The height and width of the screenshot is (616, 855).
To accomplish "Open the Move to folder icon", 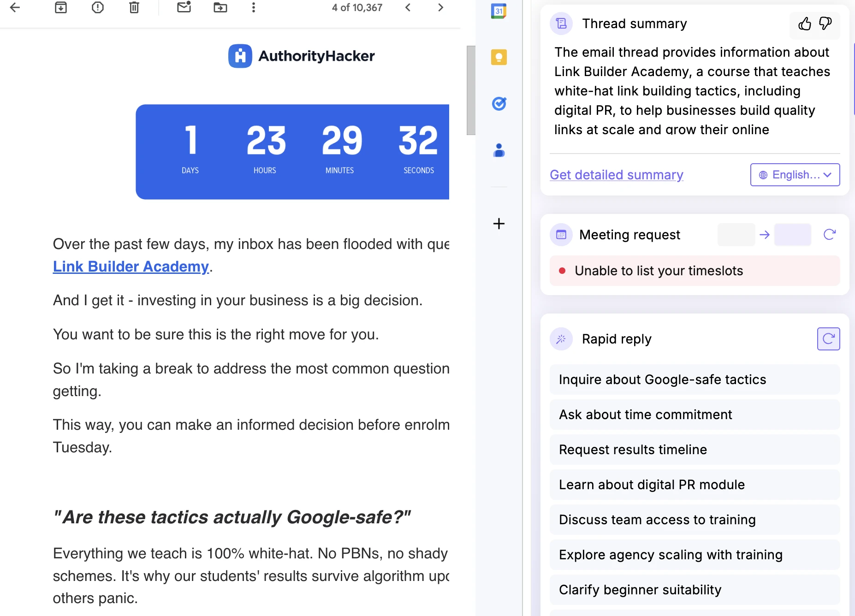I will click(x=220, y=7).
